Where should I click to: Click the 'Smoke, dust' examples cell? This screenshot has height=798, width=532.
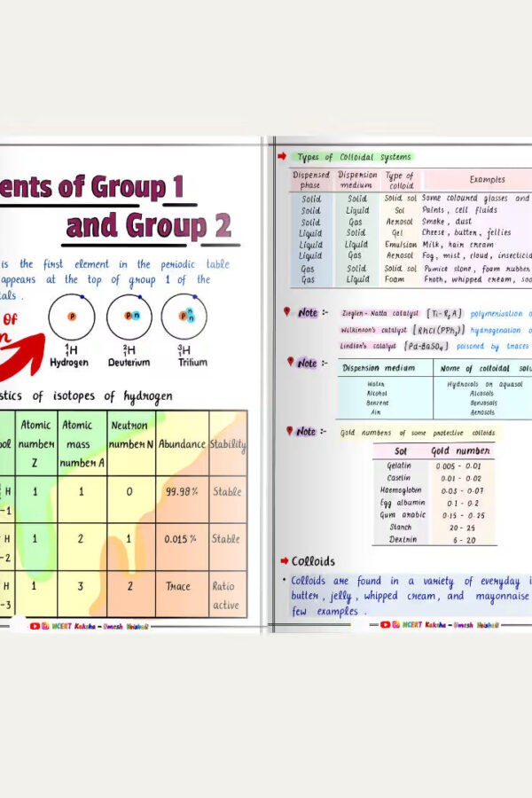(447, 222)
